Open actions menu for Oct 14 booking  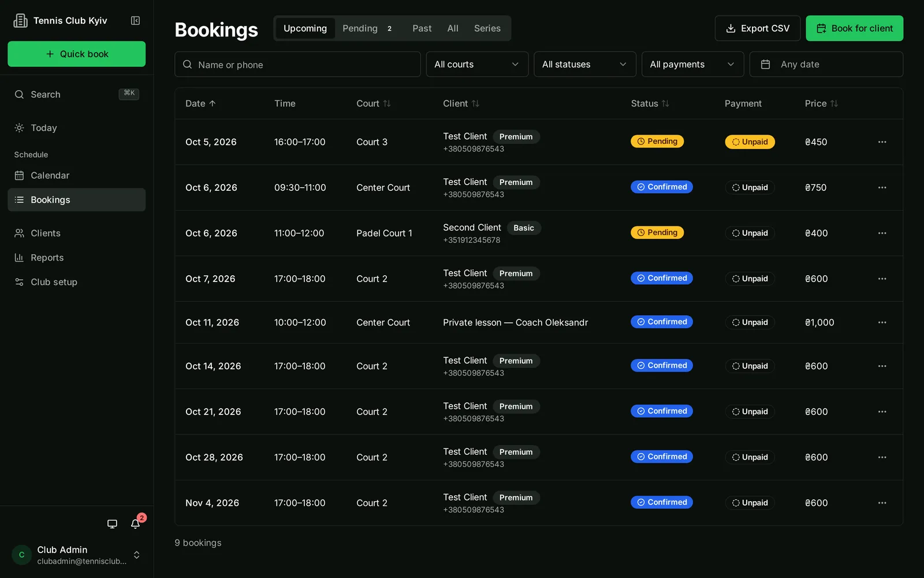point(882,366)
